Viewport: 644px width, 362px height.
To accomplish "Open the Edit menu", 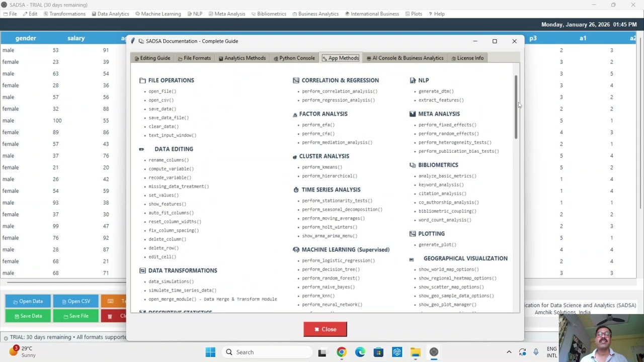I will (29, 14).
